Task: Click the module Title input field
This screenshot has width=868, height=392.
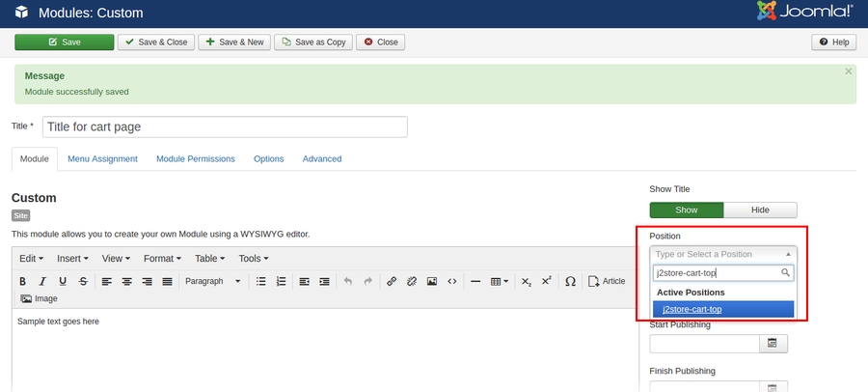Action: click(x=225, y=126)
